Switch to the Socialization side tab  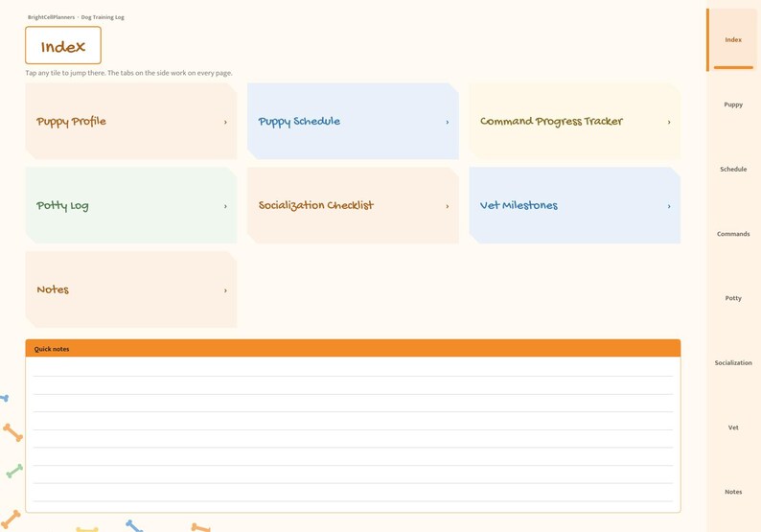click(x=733, y=362)
